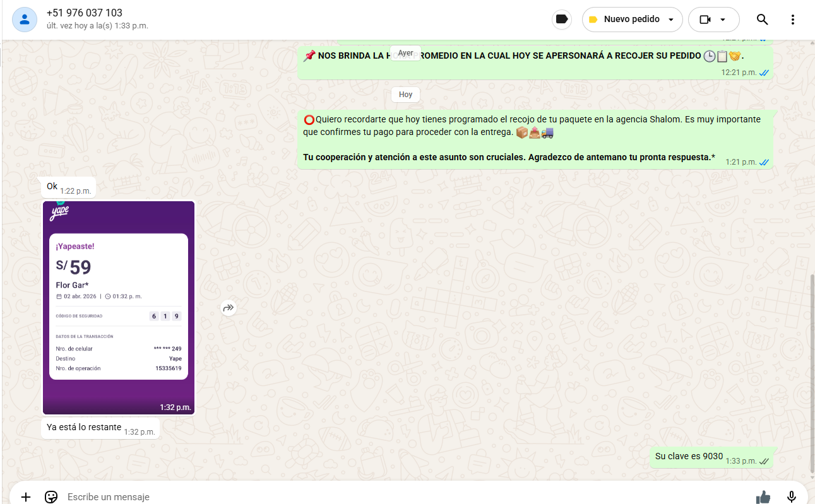Screen dimensions: 815x504
Task: Click the black label tag icon
Action: (x=561, y=20)
